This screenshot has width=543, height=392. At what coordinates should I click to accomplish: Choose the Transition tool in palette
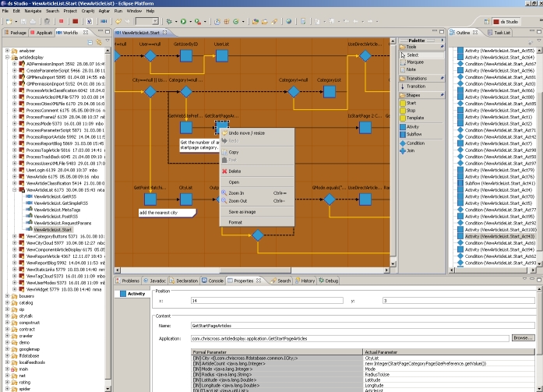tap(418, 87)
